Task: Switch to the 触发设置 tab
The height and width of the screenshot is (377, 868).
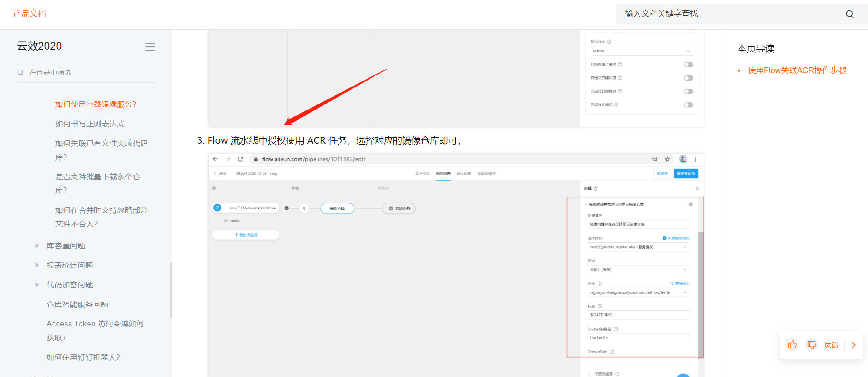Action: (x=464, y=174)
